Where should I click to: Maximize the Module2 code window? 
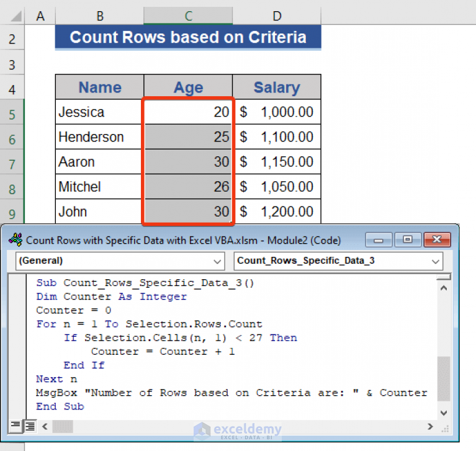[x=407, y=239]
